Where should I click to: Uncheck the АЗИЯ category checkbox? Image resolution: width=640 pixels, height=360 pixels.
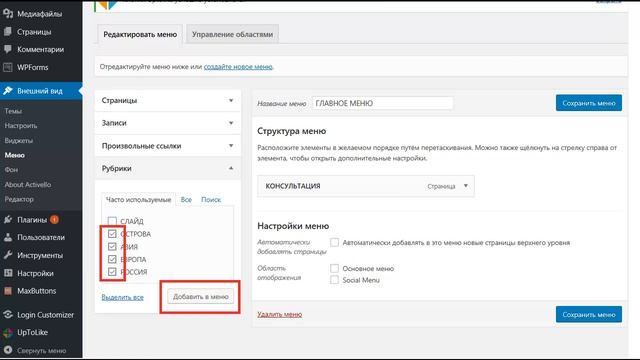[112, 247]
